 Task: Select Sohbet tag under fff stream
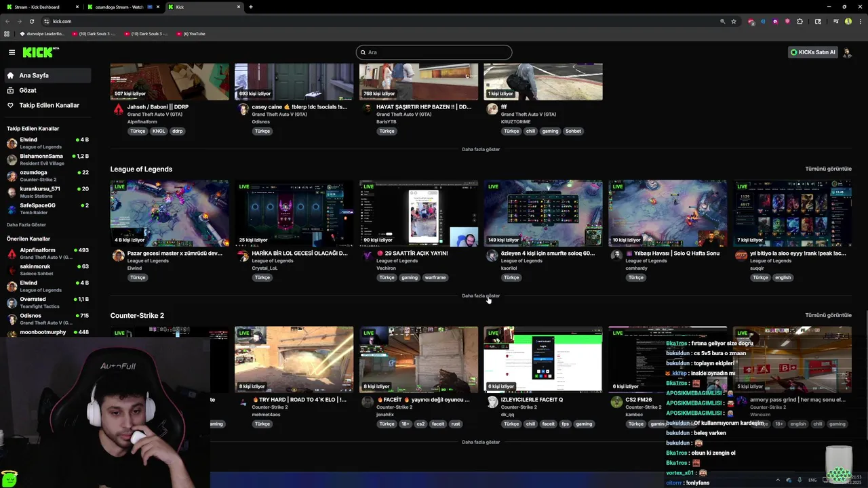[573, 131]
